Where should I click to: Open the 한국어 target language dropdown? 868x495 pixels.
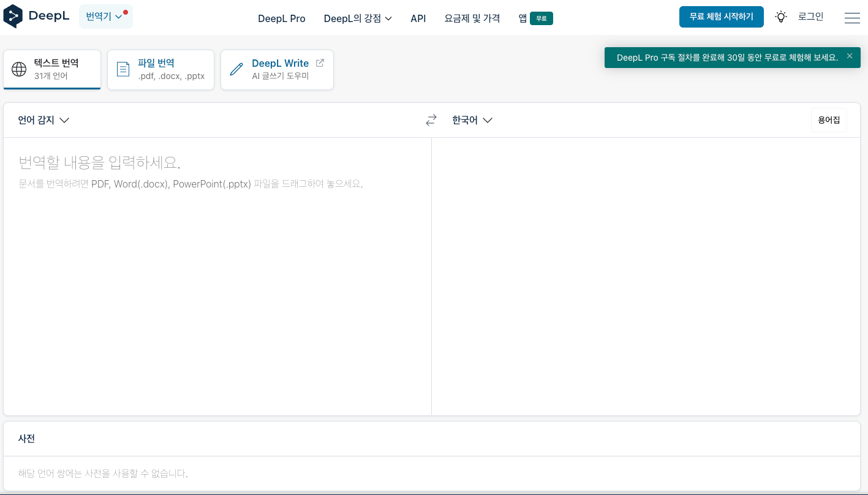[472, 120]
